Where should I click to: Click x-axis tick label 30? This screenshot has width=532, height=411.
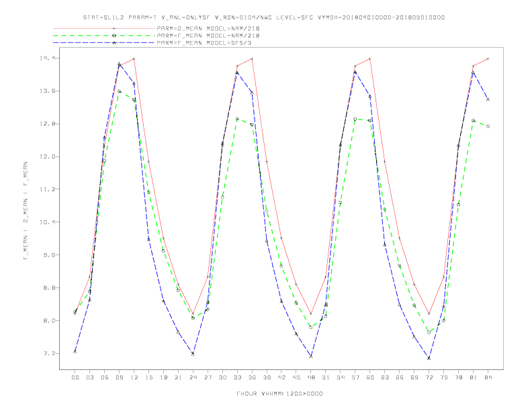[x=222, y=377]
